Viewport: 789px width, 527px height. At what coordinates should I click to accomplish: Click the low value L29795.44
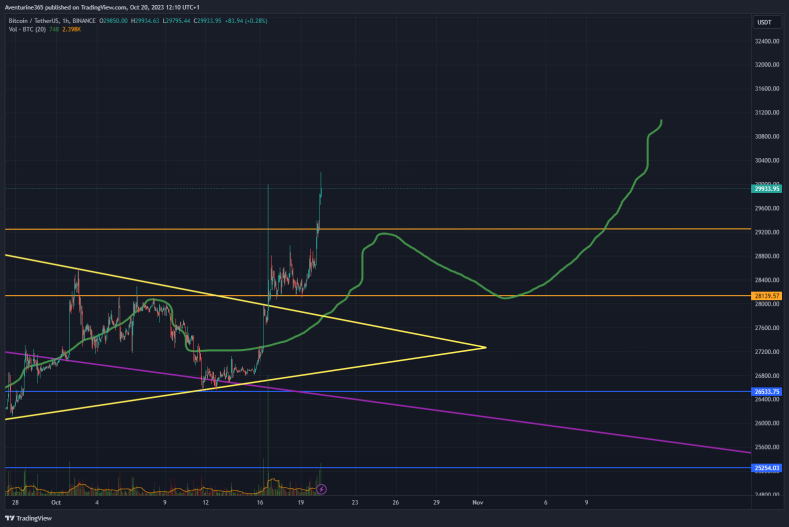point(176,21)
